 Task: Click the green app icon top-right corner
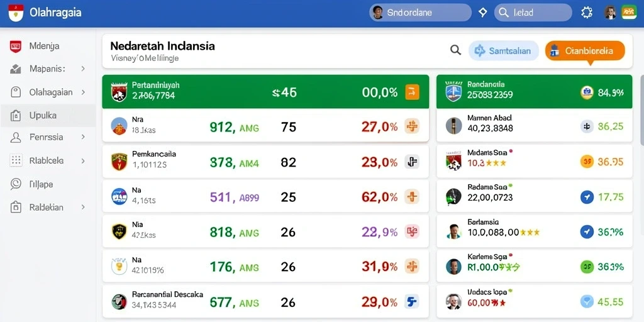pyautogui.click(x=629, y=13)
